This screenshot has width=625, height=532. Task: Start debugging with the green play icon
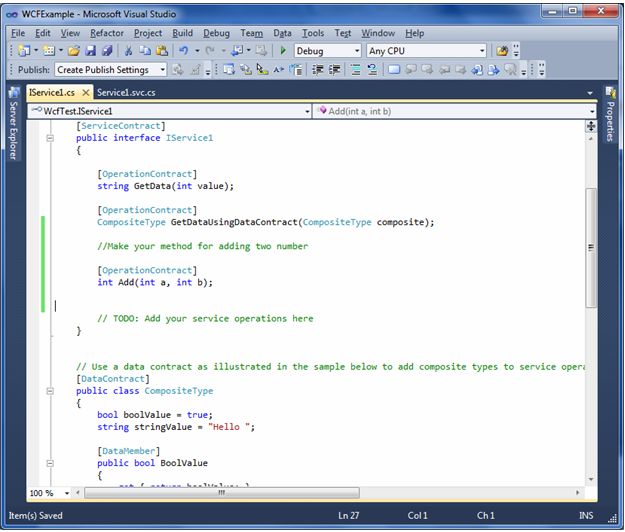pos(283,51)
